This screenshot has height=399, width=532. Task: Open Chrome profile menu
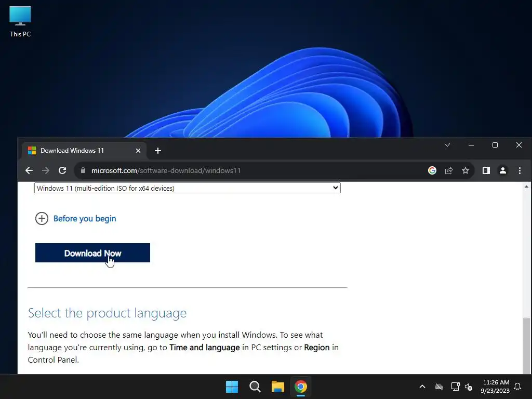pyautogui.click(x=503, y=170)
